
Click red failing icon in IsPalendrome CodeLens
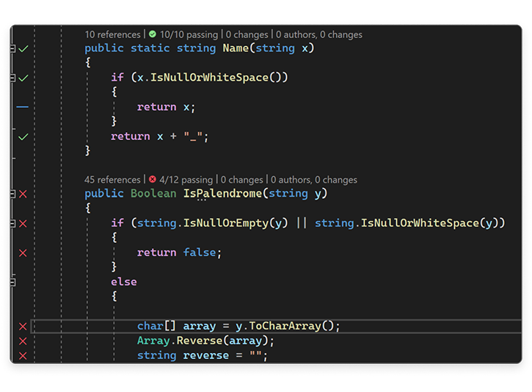click(x=153, y=179)
